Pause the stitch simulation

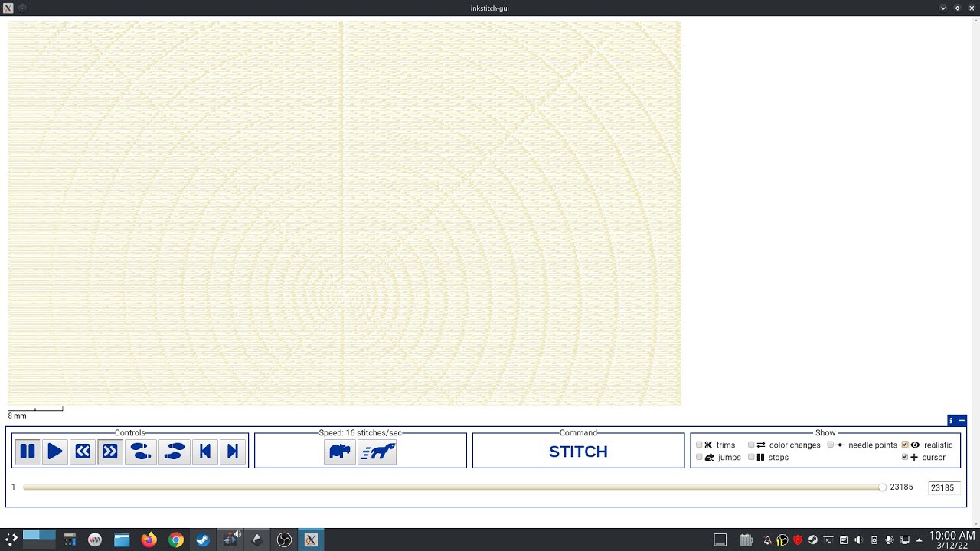pyautogui.click(x=28, y=452)
